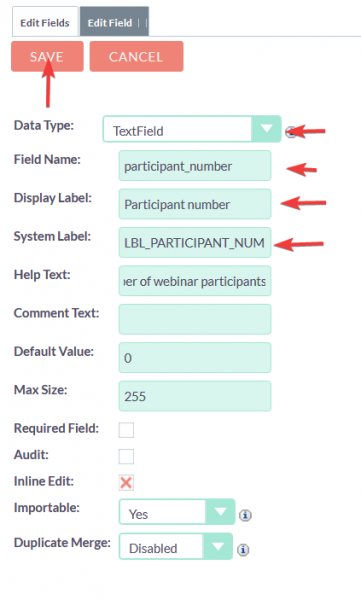
Task: Click the Default Value field
Action: pos(195,358)
